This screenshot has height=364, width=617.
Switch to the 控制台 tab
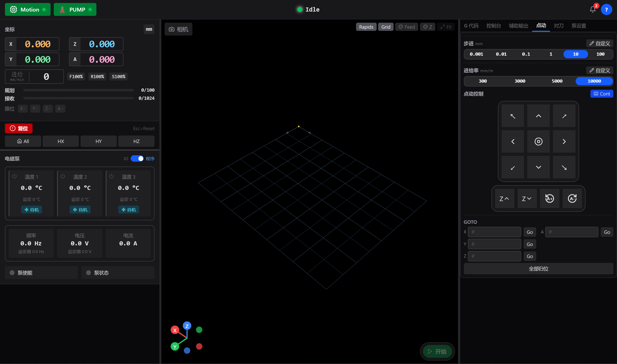[x=494, y=26]
